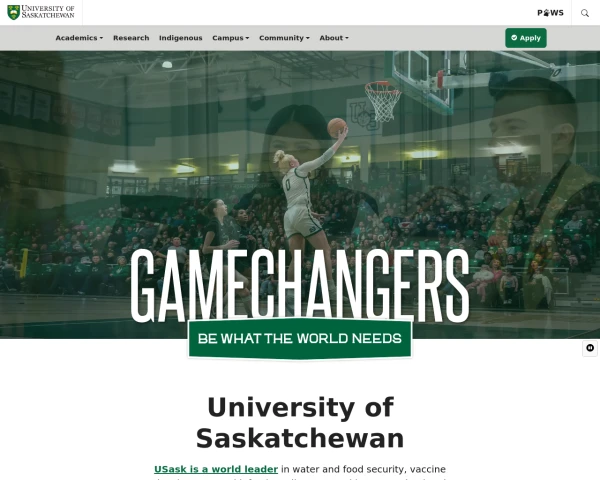Click the University of Saskatchewan wordmark text
Image resolution: width=600 pixels, height=480 pixels.
[48, 12]
